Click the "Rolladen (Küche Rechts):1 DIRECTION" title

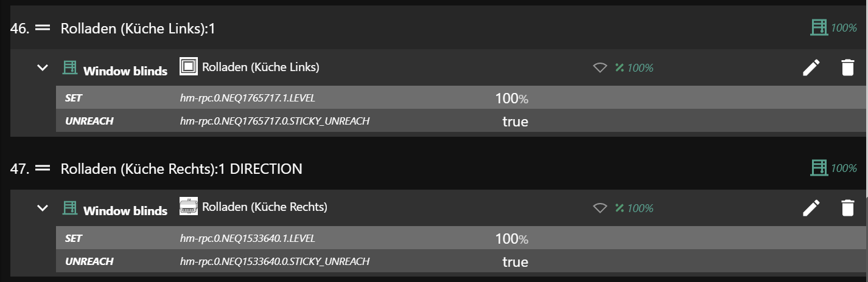[x=181, y=169]
